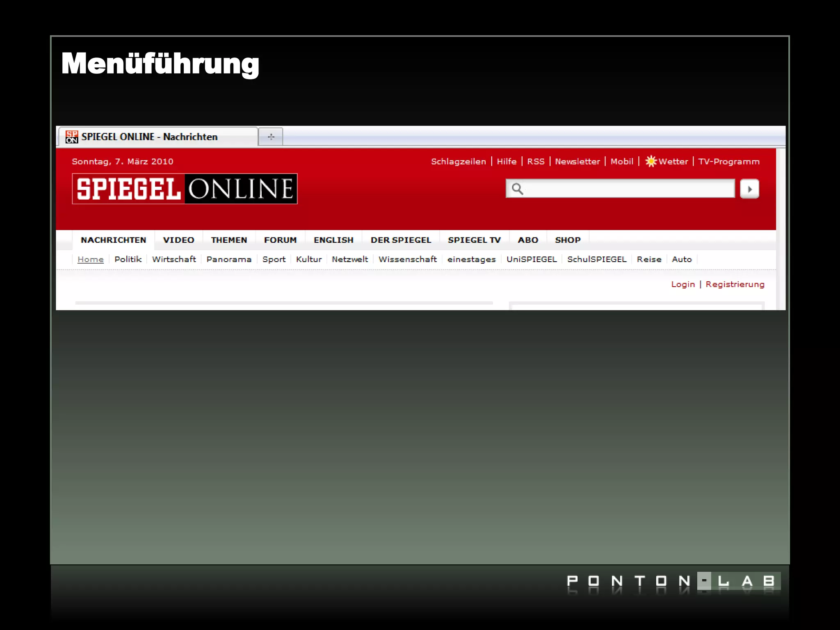Click the magnifier icon in search box
This screenshot has width=840, height=630.
[x=518, y=189]
